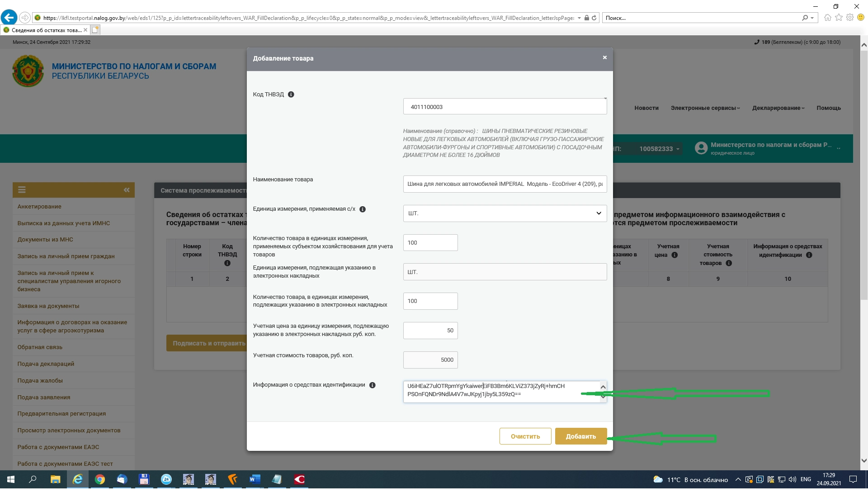Close the Добавление товара dialog with X
The width and height of the screenshot is (868, 492).
(605, 57)
